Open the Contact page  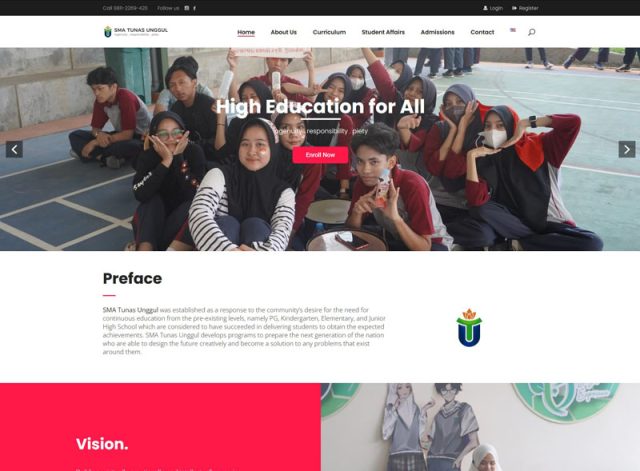point(482,32)
